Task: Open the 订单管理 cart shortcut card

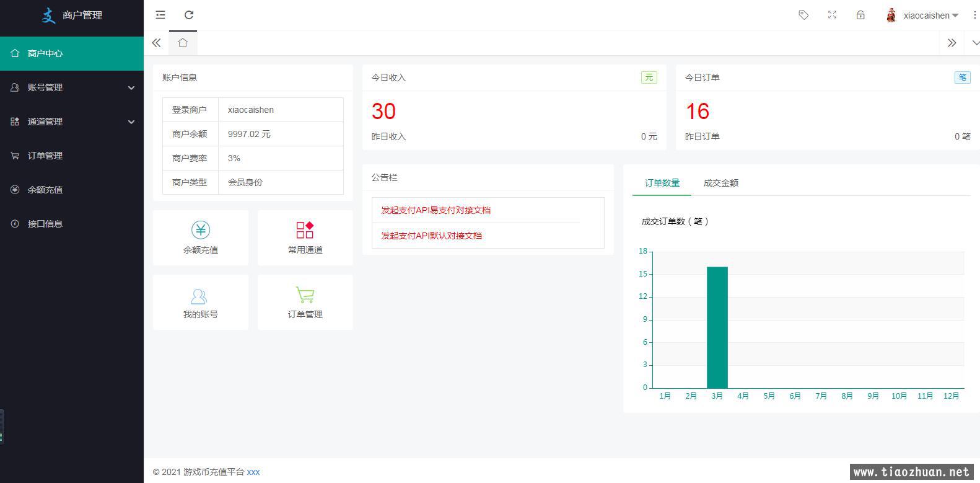Action: pos(305,303)
